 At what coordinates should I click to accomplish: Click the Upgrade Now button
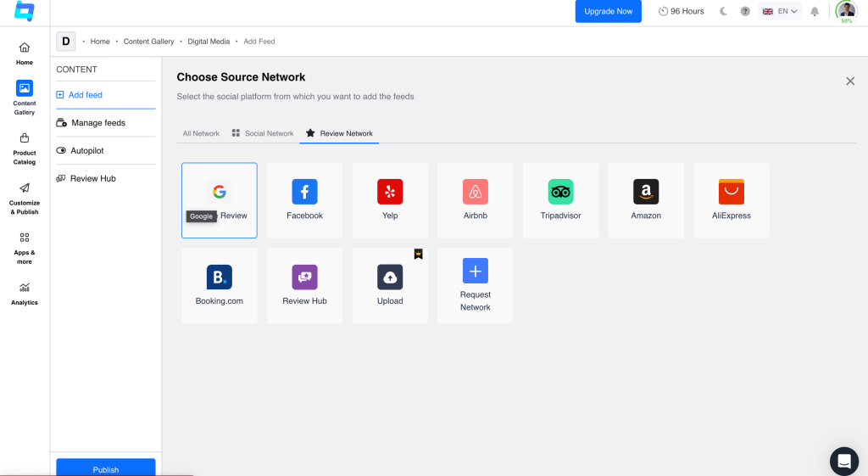tap(608, 11)
